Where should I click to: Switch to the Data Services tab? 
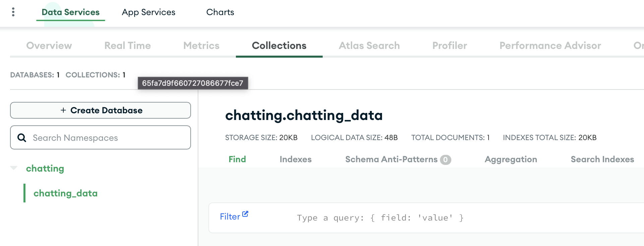coord(70,12)
